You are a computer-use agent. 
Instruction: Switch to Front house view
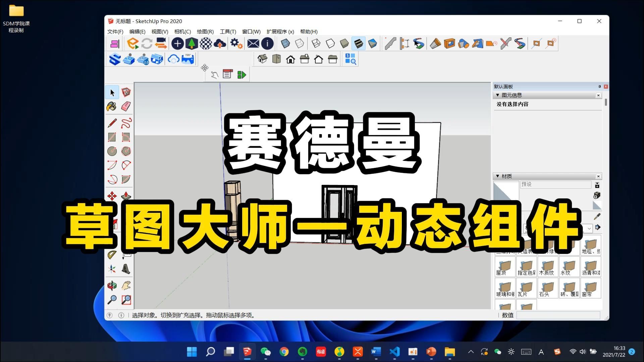290,59
